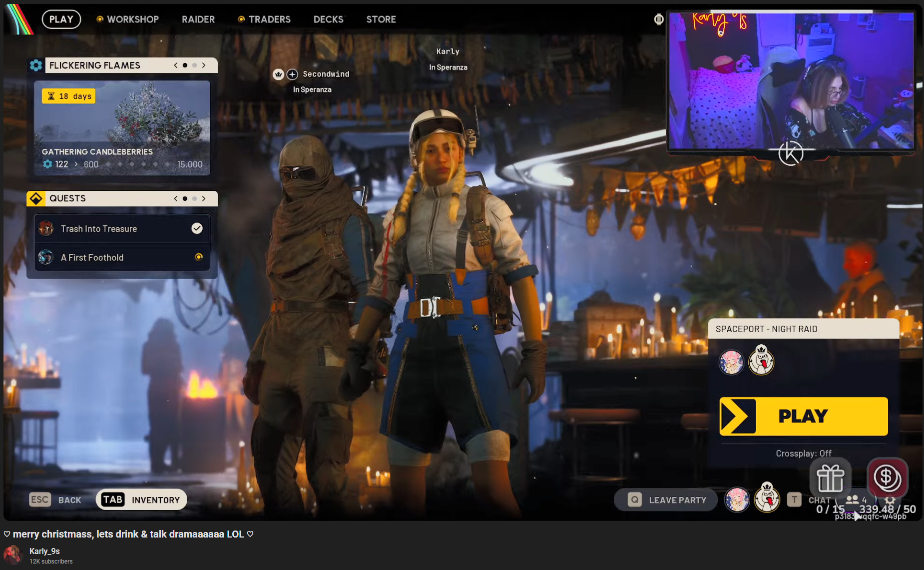This screenshot has width=924, height=570.
Task: Click the Candleberries progress milestone track
Action: pyautogui.click(x=138, y=164)
